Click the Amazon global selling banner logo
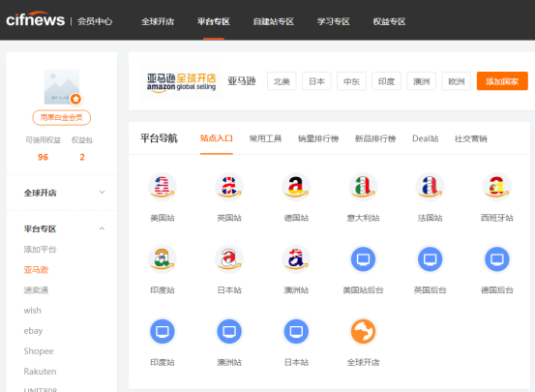Viewport: 535px width, 392px height. (x=181, y=82)
